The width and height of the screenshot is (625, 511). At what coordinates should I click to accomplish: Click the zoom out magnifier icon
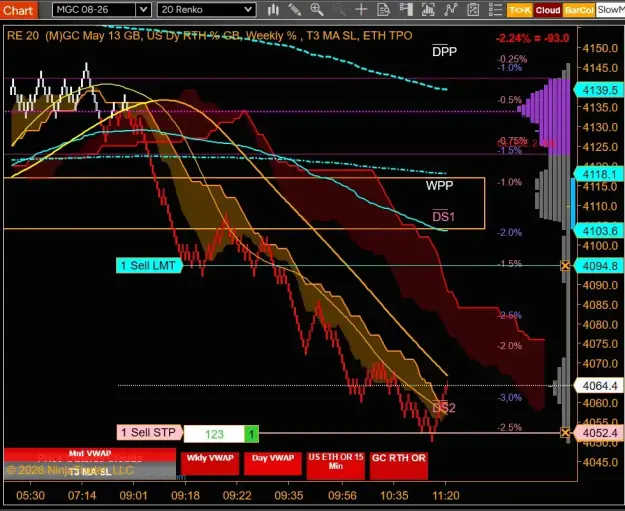[339, 10]
